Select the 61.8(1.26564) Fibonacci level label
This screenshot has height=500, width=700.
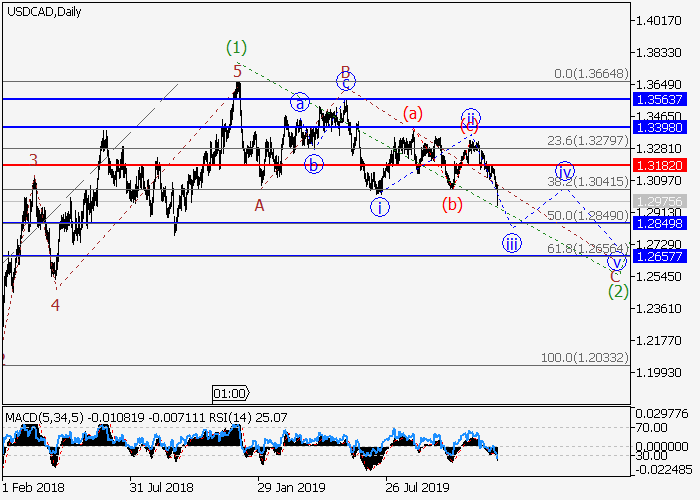click(587, 248)
